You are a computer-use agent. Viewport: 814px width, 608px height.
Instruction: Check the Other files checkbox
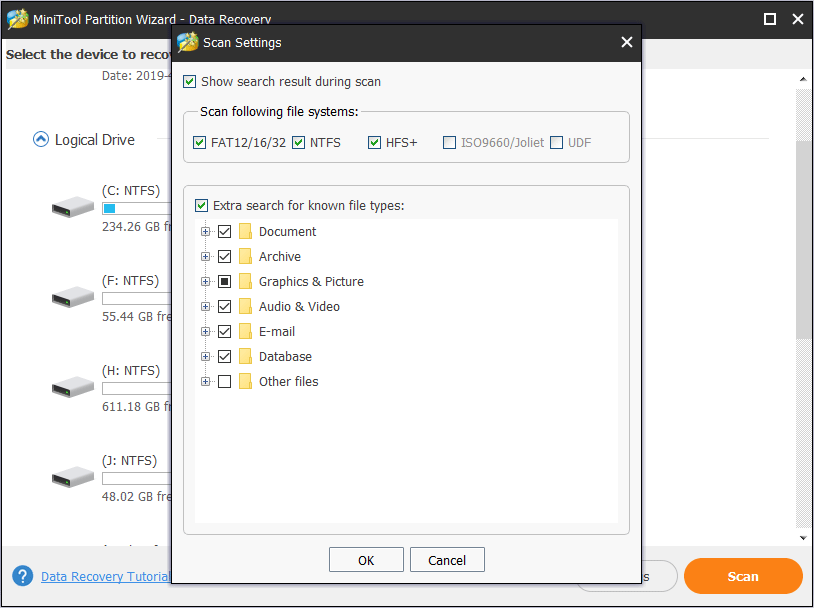pyautogui.click(x=224, y=381)
